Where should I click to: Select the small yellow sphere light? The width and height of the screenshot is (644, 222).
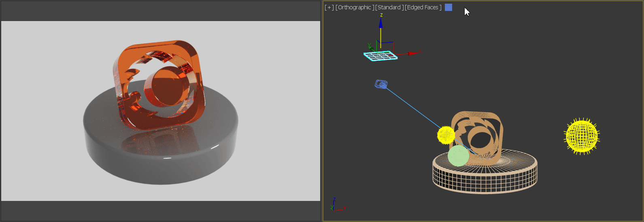[446, 135]
